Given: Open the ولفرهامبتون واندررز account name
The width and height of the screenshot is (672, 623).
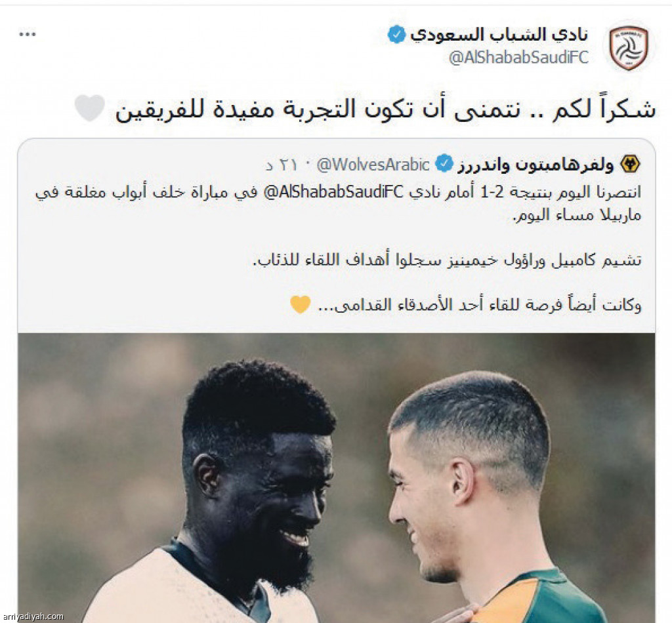Looking at the screenshot, I should (535, 165).
